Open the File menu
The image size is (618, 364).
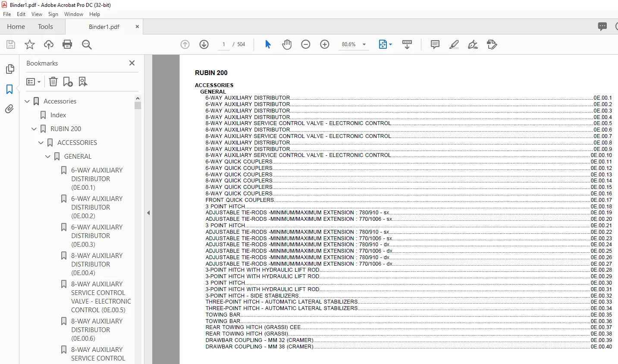7,14
